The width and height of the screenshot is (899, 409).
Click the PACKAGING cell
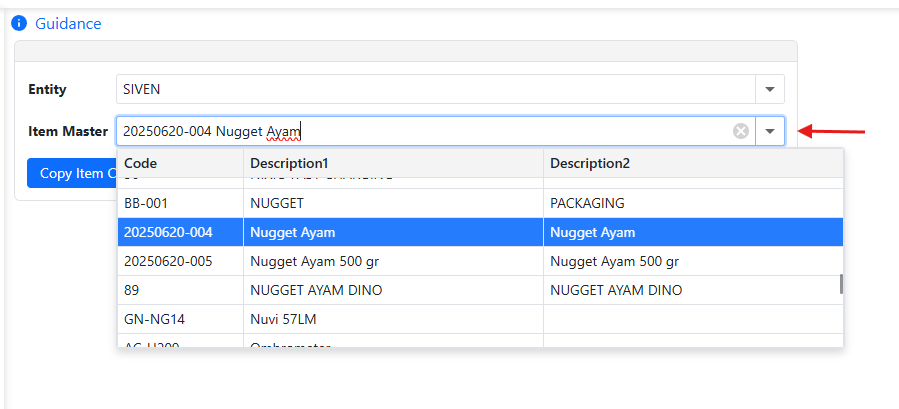click(x=693, y=203)
